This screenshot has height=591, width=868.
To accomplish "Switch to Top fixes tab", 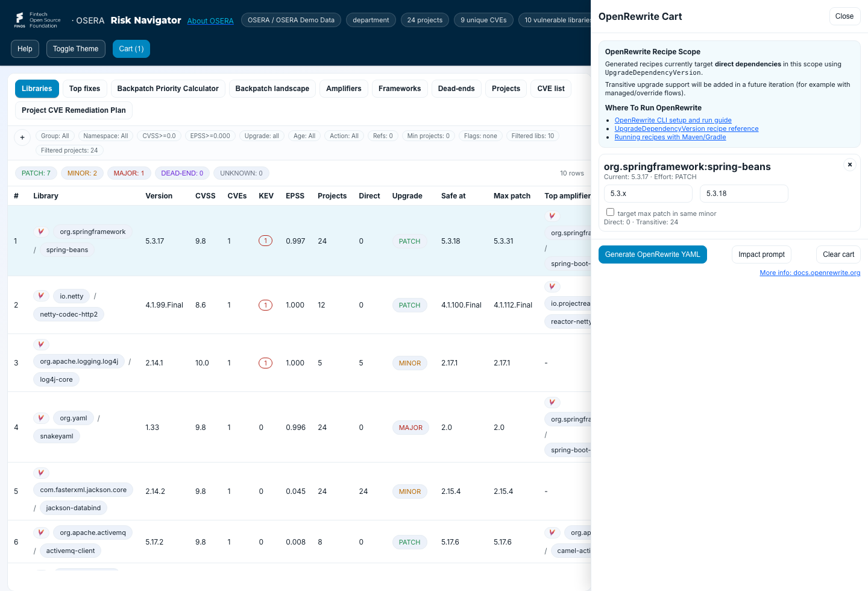I will pyautogui.click(x=84, y=89).
